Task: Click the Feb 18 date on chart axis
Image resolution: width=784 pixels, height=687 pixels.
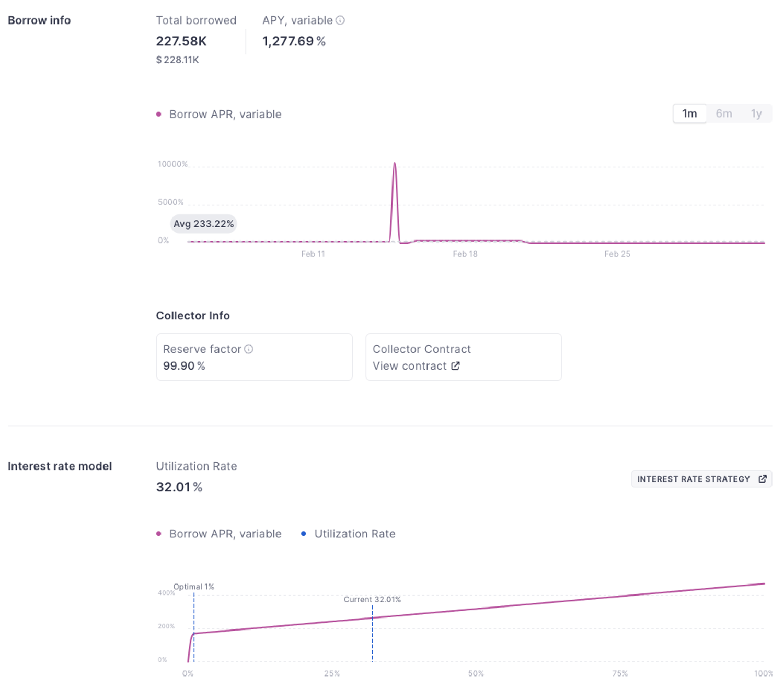Action: click(465, 254)
